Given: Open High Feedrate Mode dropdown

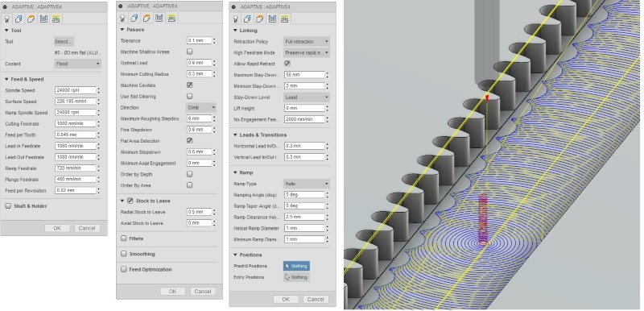Looking at the screenshot, I should (x=307, y=52).
